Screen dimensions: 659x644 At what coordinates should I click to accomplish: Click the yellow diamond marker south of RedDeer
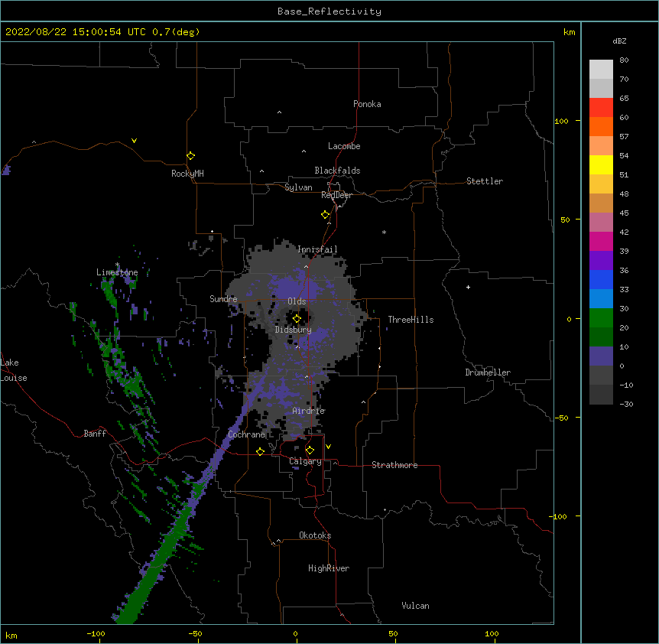(326, 215)
